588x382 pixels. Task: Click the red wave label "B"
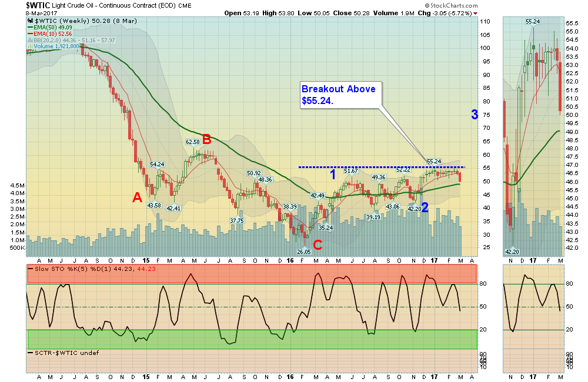tap(206, 139)
